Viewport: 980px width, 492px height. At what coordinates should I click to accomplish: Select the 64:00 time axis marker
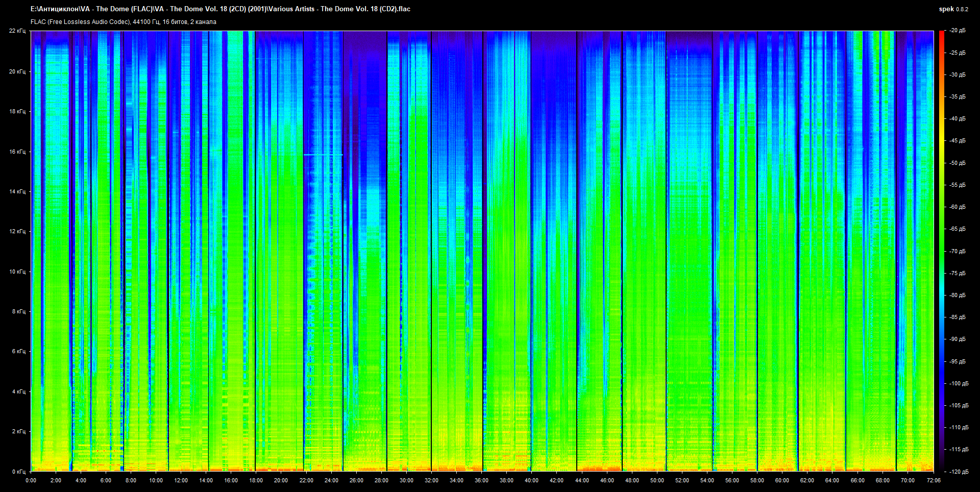point(832,480)
